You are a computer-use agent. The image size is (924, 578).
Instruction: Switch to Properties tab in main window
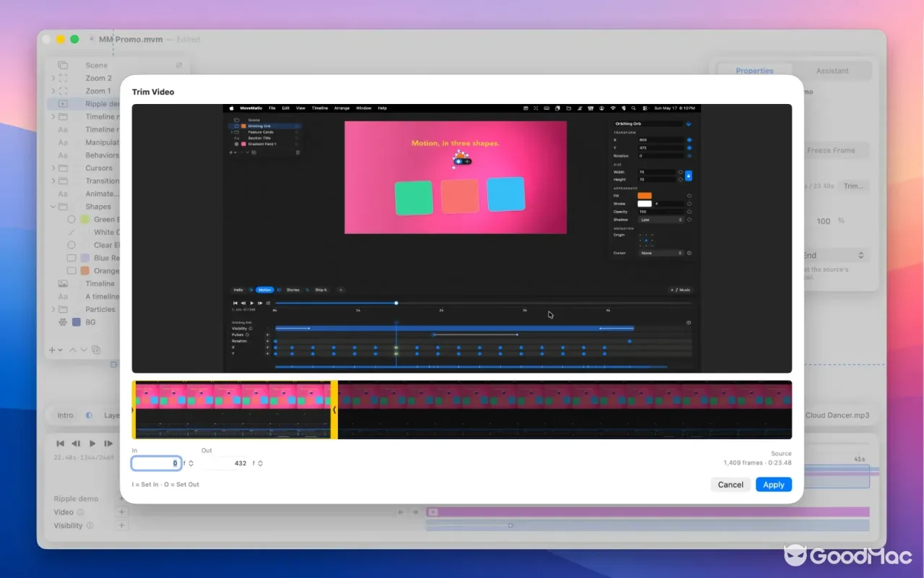pyautogui.click(x=754, y=71)
